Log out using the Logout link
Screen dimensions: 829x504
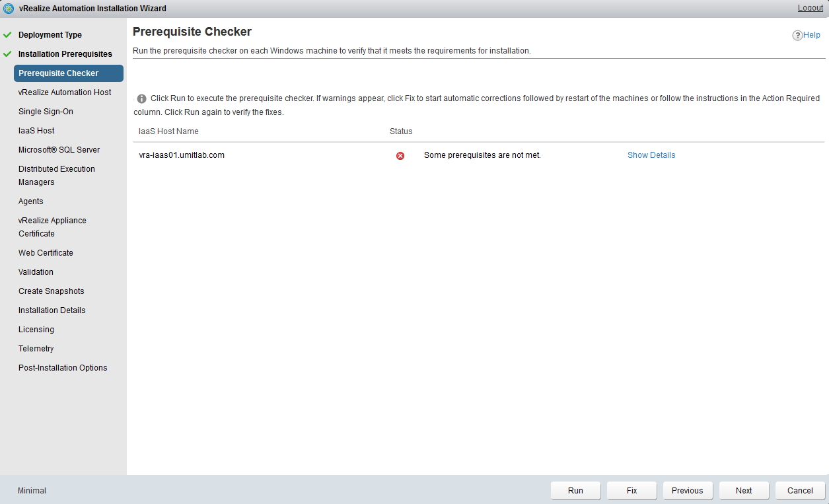pos(810,8)
